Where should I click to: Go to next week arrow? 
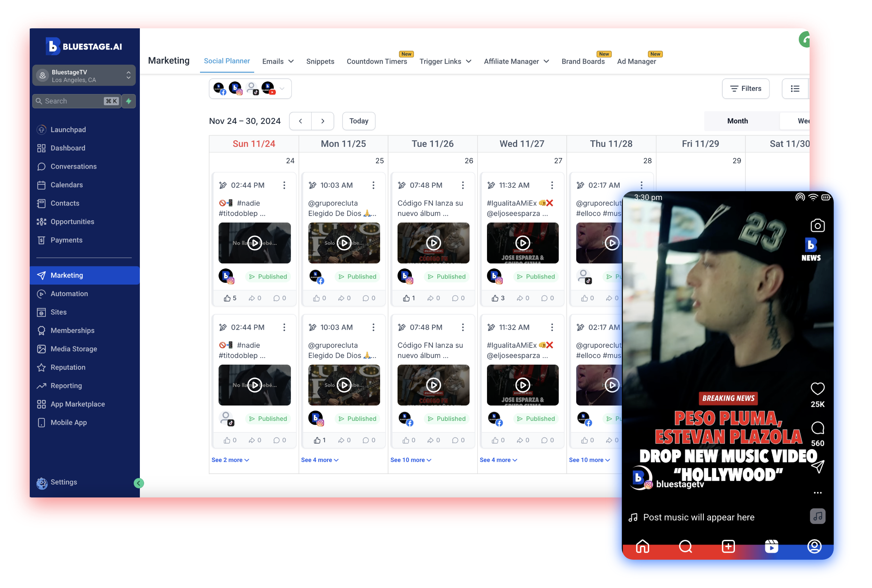pos(323,121)
